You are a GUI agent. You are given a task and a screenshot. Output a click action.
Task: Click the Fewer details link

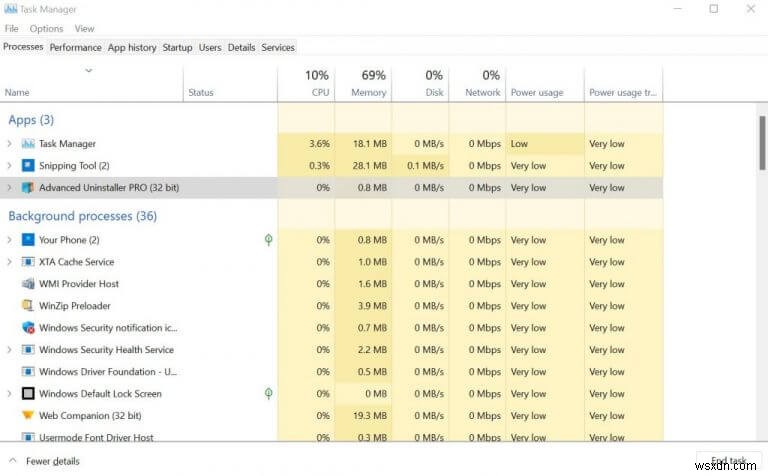pyautogui.click(x=52, y=461)
